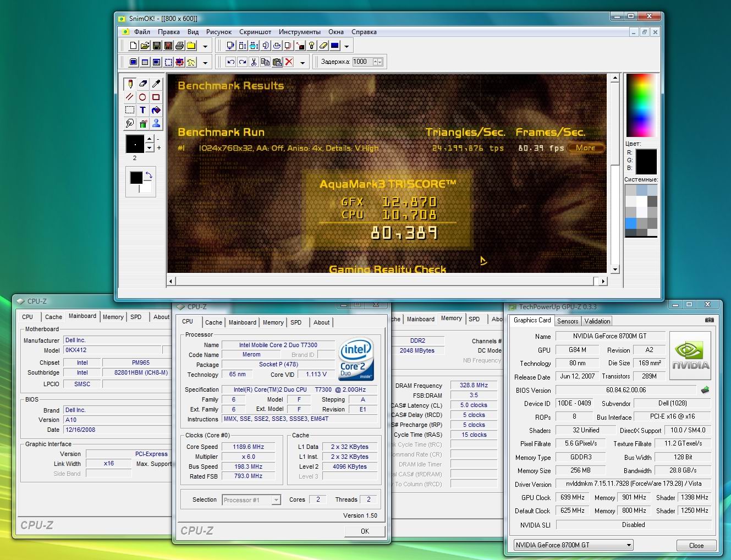Click the capture full screen icon
Viewport: 731px width, 560px height.
click(x=133, y=62)
